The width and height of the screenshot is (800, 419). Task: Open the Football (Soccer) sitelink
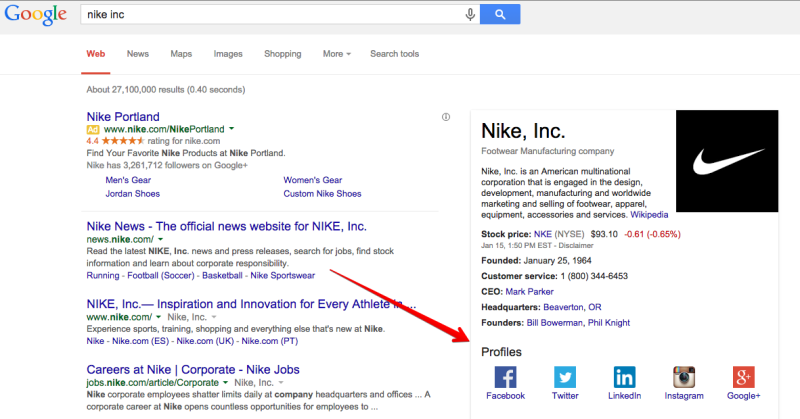click(161, 276)
